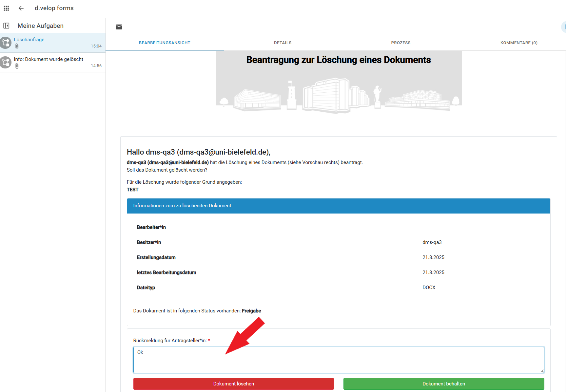Screen dimensions: 566x392
Task: Click into the Rückmeldung feedback text field
Action: click(338, 360)
